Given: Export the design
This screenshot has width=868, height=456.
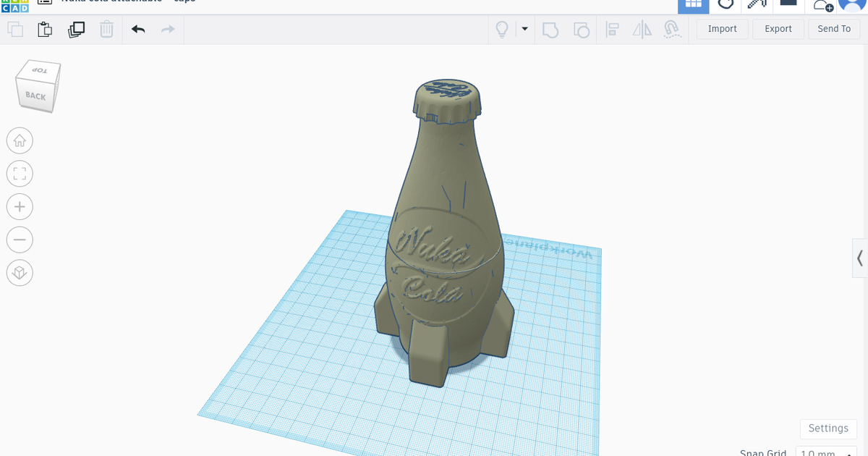Looking at the screenshot, I should [778, 29].
